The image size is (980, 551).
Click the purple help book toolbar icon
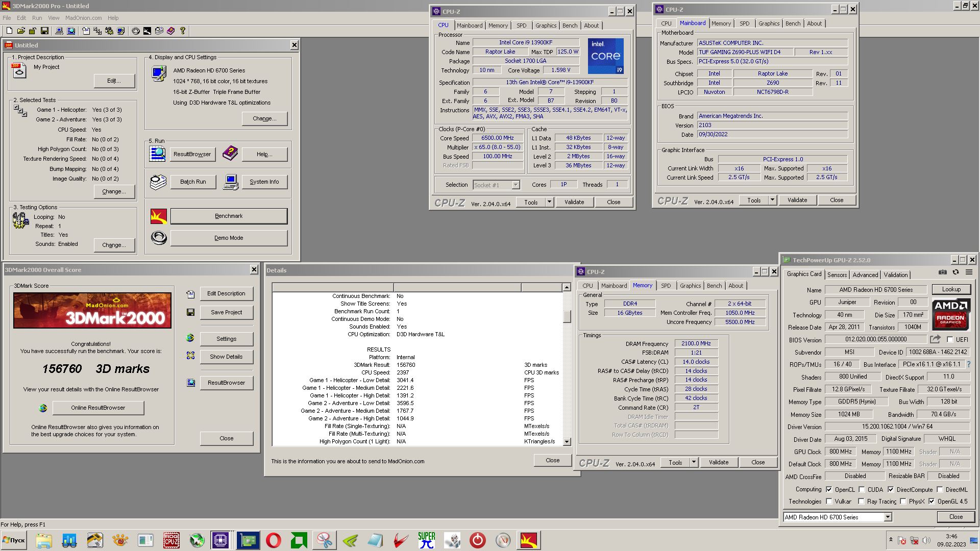(171, 31)
